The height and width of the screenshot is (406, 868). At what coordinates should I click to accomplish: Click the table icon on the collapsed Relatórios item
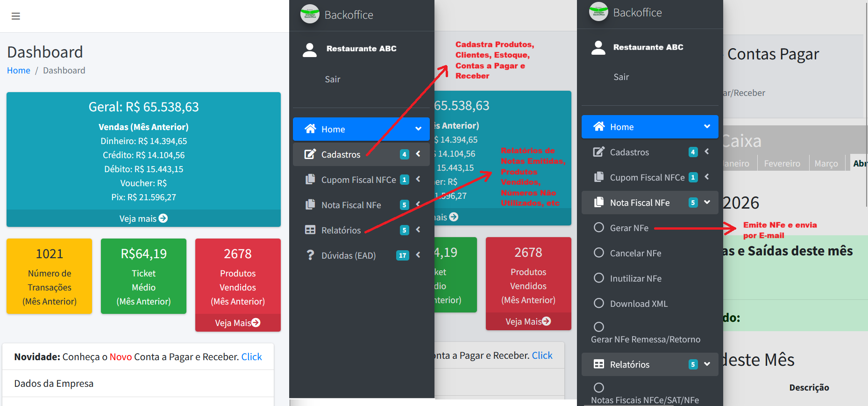[310, 230]
